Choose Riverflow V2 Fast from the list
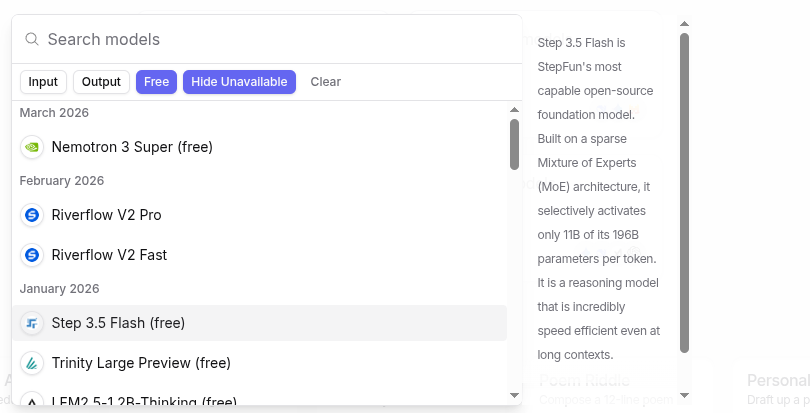Viewport: 810px width, 413px height. [x=109, y=255]
